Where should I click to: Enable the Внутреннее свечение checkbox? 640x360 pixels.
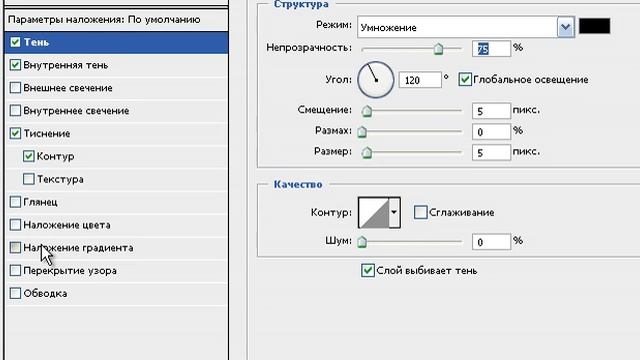(15, 111)
